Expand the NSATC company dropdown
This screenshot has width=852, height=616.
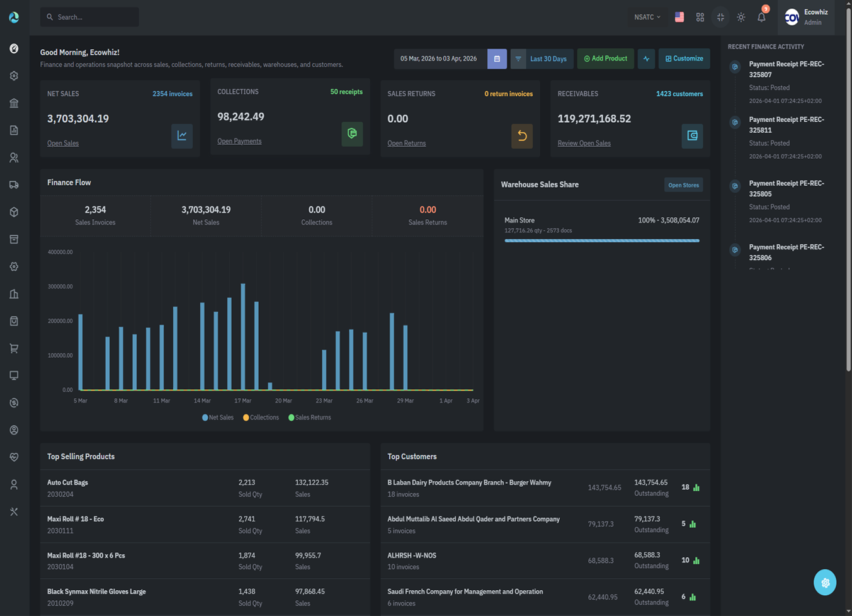(647, 18)
